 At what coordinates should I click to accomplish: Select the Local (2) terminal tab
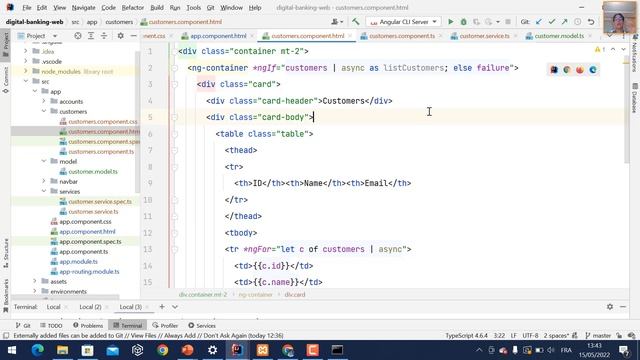coord(90,307)
